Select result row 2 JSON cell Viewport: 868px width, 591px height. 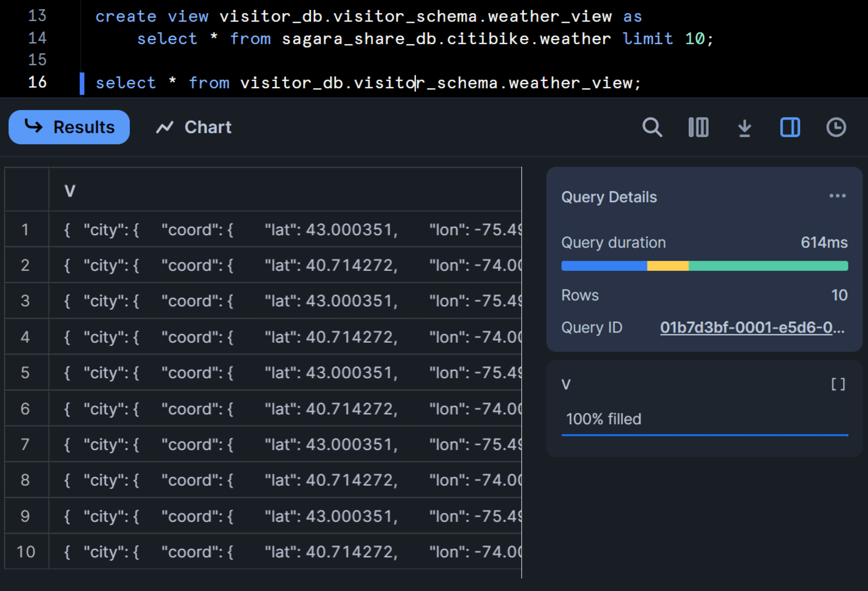285,265
